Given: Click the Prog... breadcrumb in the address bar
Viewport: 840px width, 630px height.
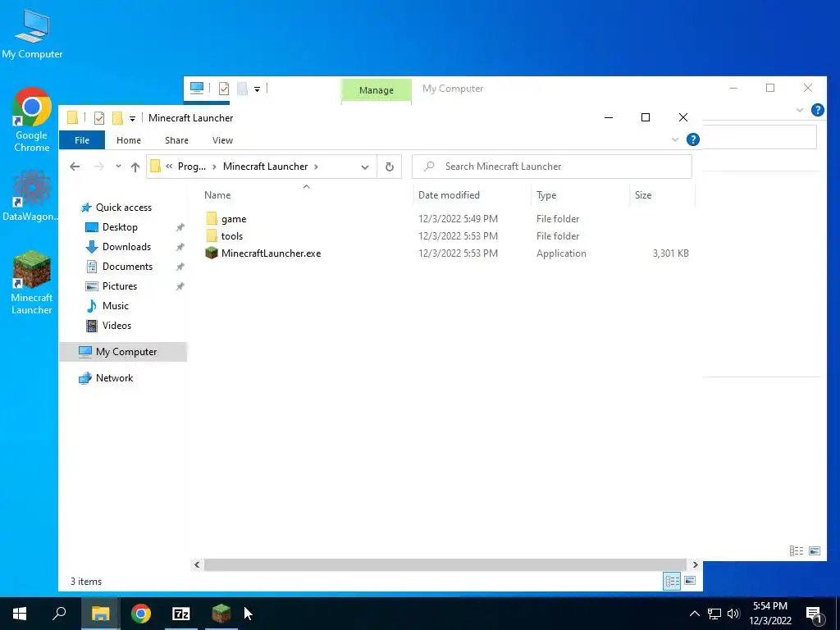Looking at the screenshot, I should point(192,167).
